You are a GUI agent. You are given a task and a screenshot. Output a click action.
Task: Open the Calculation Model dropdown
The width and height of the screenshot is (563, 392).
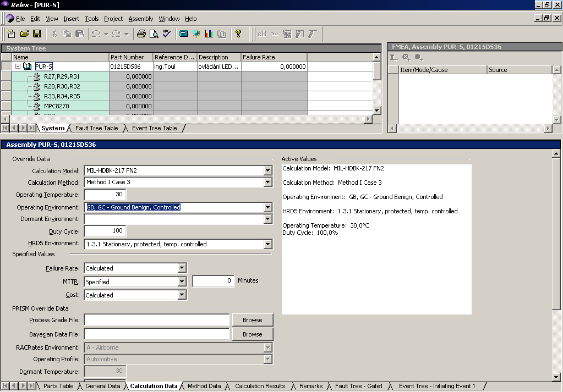(x=267, y=171)
